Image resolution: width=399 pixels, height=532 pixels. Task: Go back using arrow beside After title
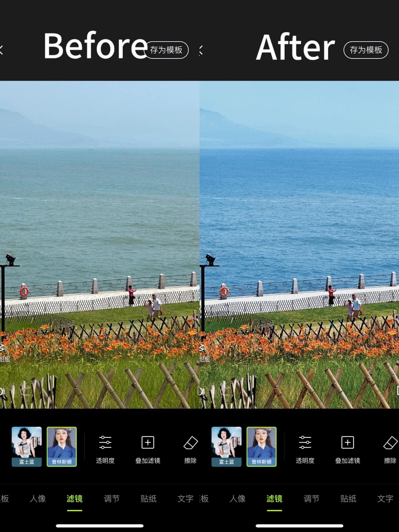201,50
